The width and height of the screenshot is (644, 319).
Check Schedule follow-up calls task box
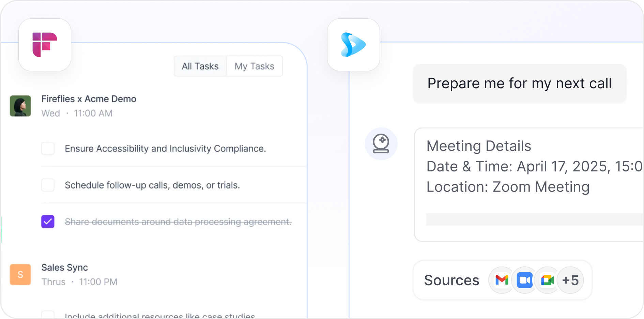[x=48, y=185]
